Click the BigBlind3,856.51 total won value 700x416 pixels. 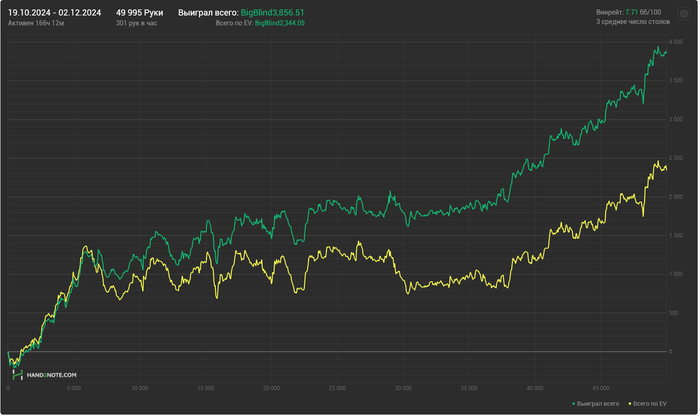point(273,13)
